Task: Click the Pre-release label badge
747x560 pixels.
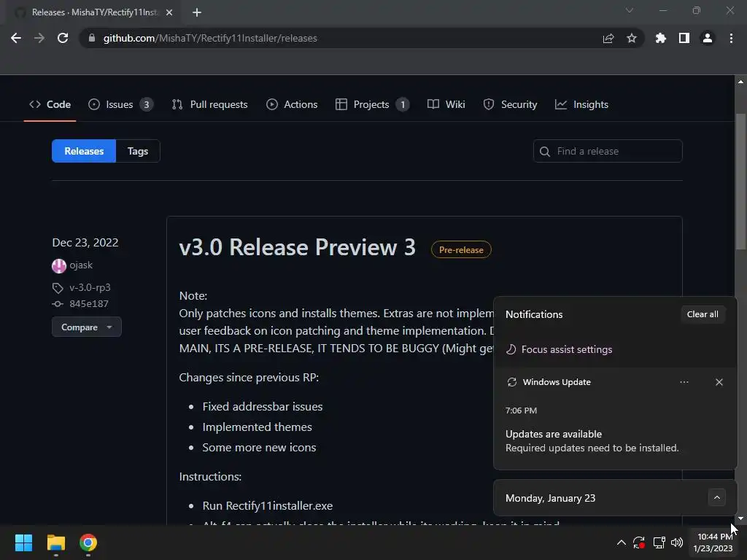Action: coord(461,250)
